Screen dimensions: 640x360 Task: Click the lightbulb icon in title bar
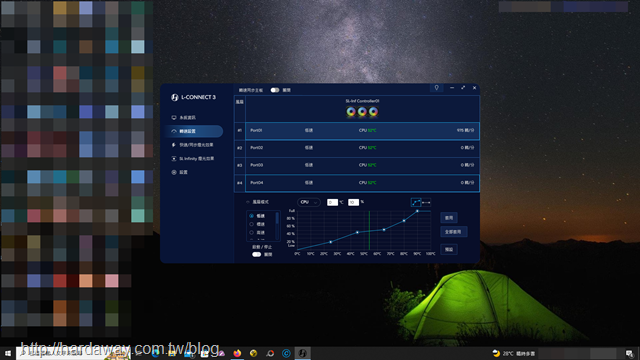pyautogui.click(x=436, y=88)
